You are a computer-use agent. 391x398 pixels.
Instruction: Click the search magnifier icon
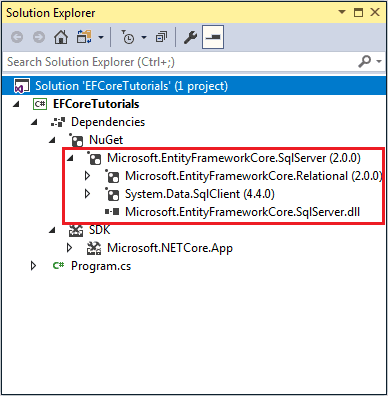pyautogui.click(x=364, y=62)
